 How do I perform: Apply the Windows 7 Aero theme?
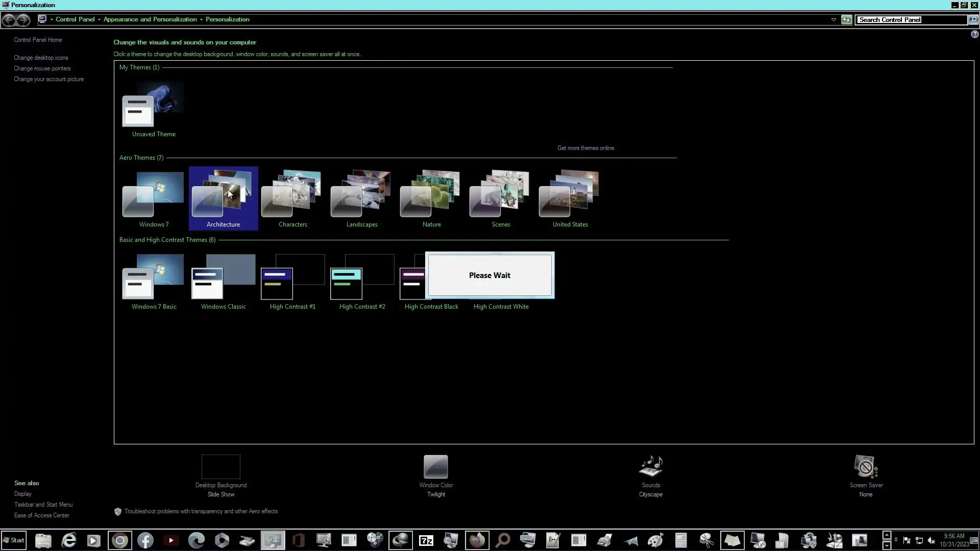pos(154,199)
